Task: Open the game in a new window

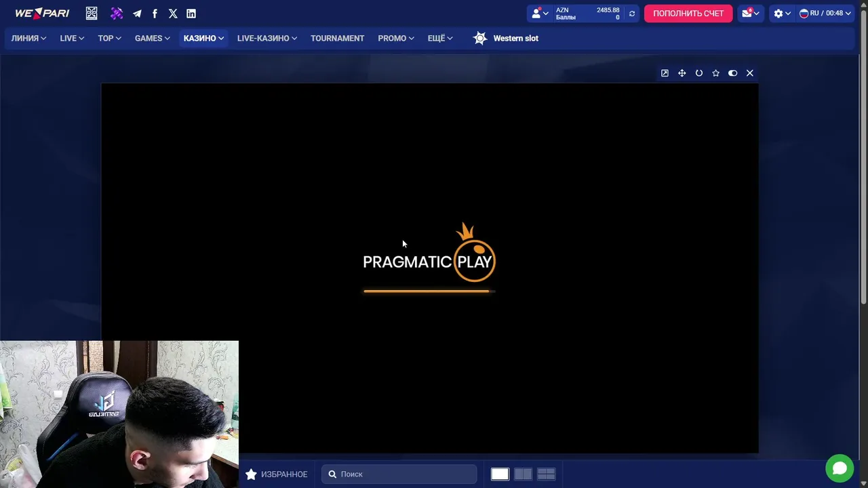Action: point(665,73)
